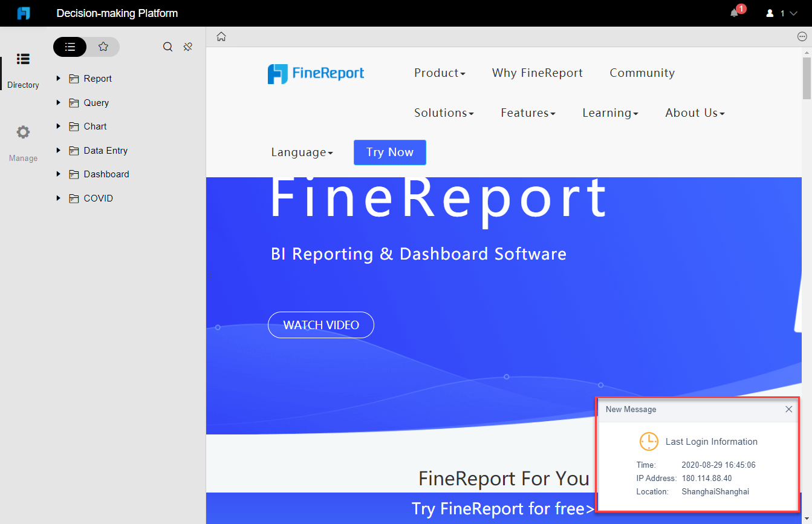The image size is (812, 524).
Task: Toggle the pin for the directory panel
Action: coord(187,46)
